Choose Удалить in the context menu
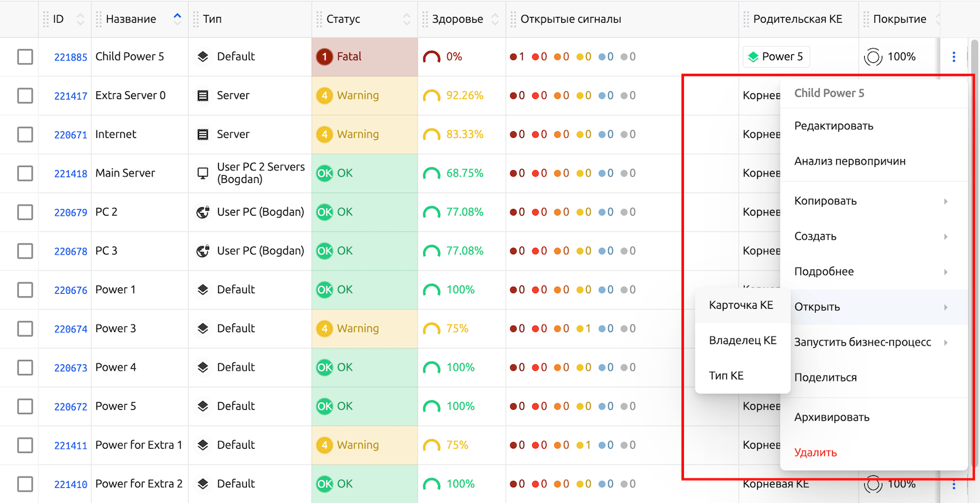980x503 pixels. coord(816,453)
